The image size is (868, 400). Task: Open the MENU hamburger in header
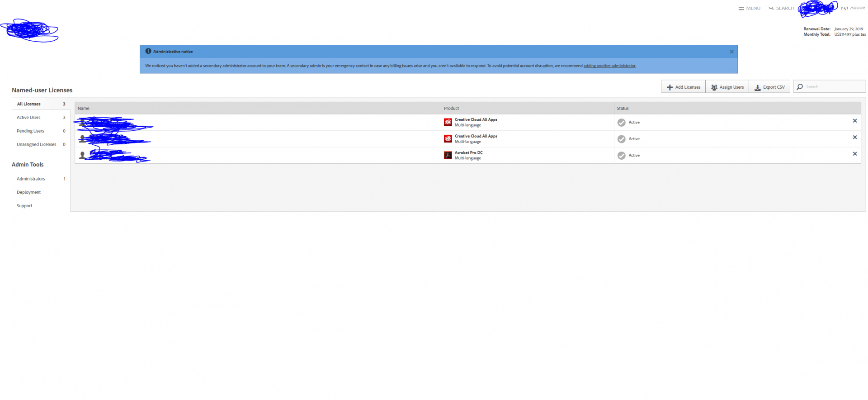[x=750, y=8]
